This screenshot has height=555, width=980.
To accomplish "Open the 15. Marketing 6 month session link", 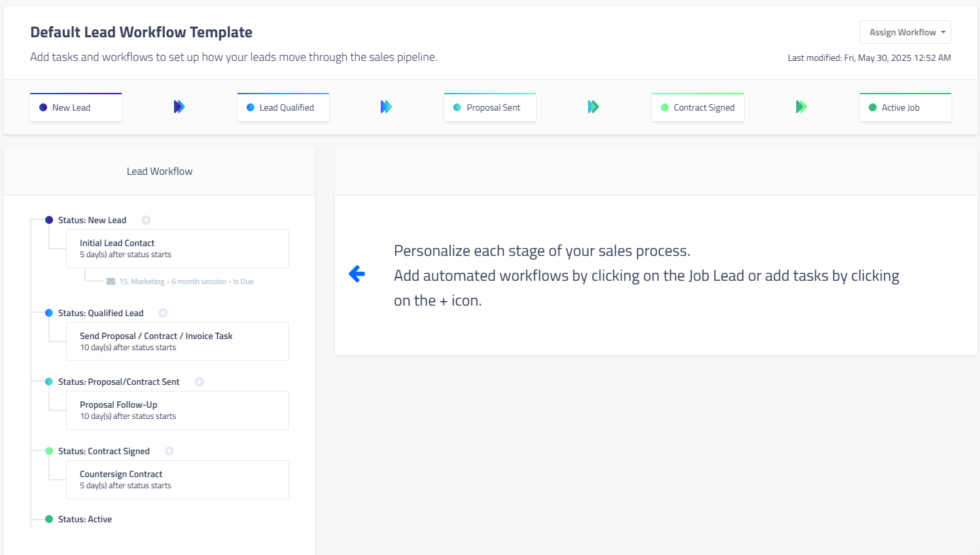I will coord(186,281).
